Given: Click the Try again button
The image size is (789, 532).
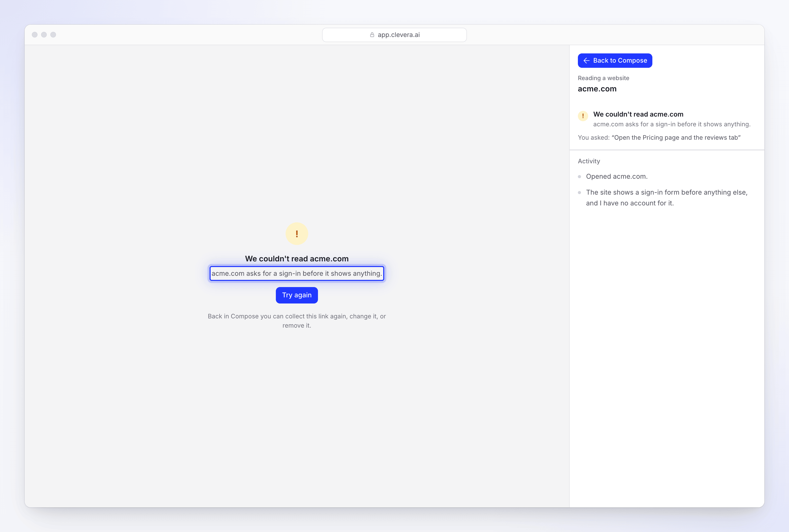Looking at the screenshot, I should pos(297,295).
